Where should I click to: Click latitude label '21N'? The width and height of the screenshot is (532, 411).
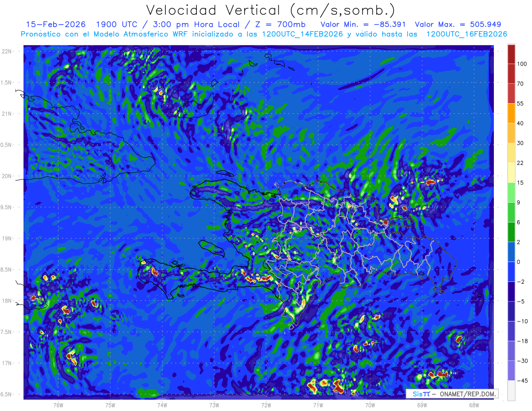click(x=7, y=114)
